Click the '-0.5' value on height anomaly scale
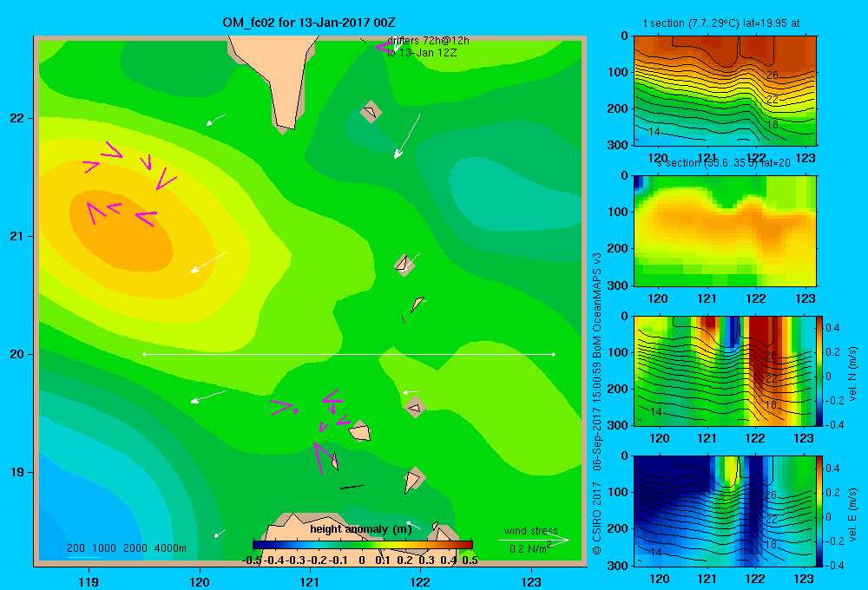Viewport: 868px width, 590px height. pyautogui.click(x=252, y=560)
